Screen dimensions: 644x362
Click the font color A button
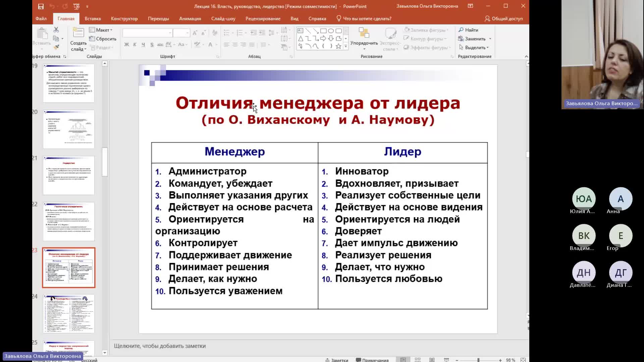coord(210,44)
